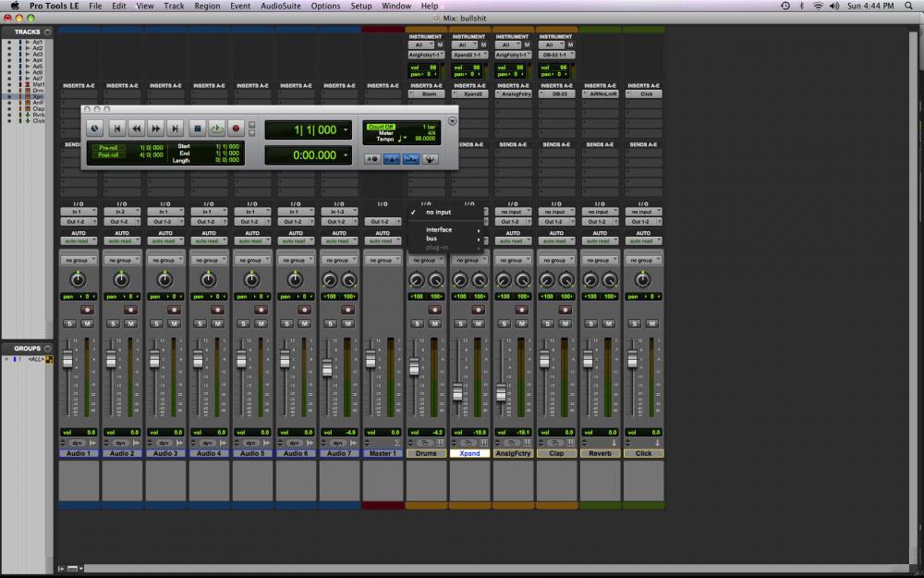
Task: Open the Clap track input selector
Action: (x=556, y=212)
